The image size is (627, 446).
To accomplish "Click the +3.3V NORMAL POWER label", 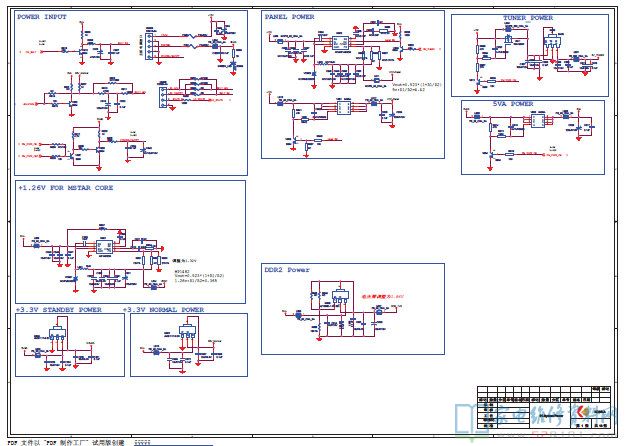I will click(163, 310).
